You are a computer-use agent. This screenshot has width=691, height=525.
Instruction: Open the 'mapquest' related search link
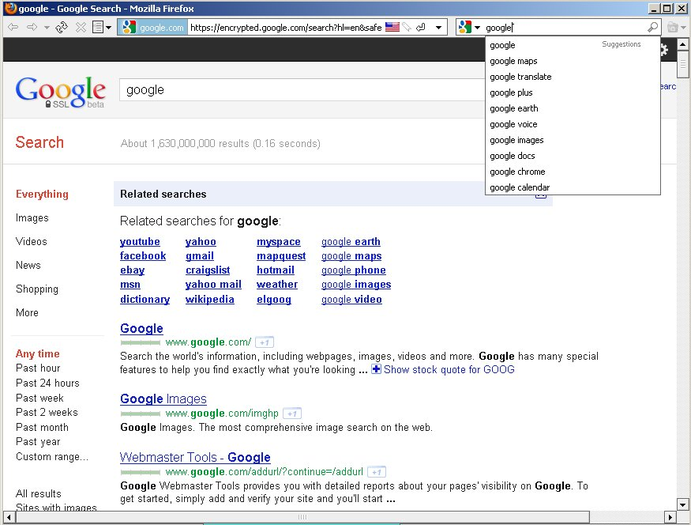281,256
